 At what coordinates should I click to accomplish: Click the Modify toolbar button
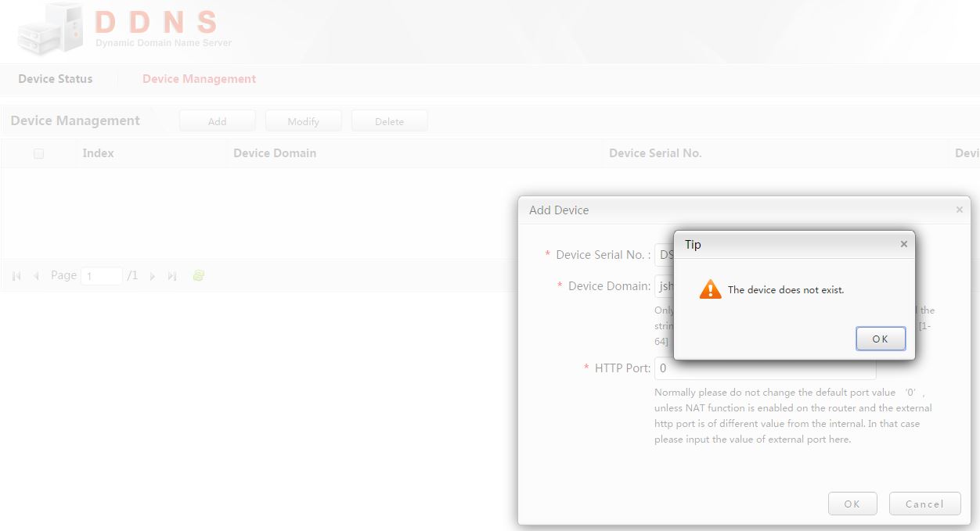(x=303, y=121)
